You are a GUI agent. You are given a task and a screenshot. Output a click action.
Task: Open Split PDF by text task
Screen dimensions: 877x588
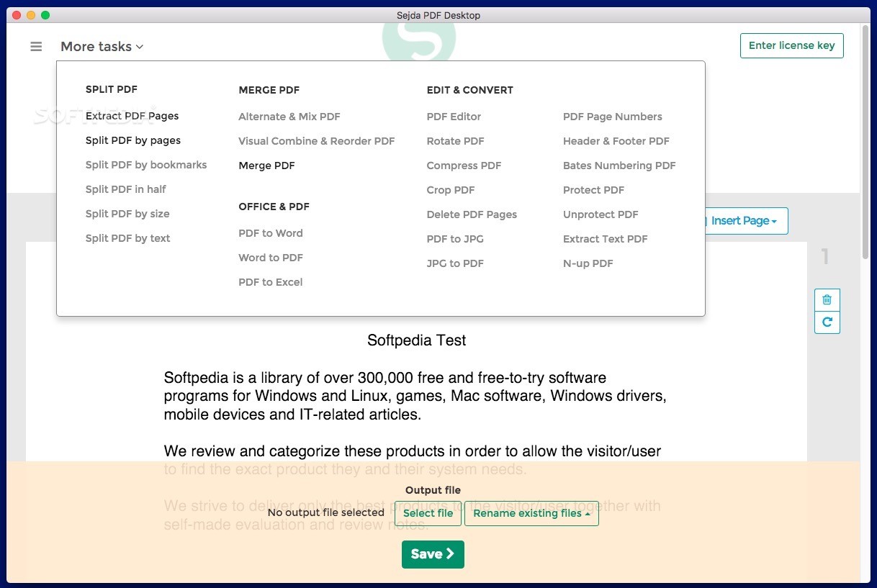click(x=127, y=238)
